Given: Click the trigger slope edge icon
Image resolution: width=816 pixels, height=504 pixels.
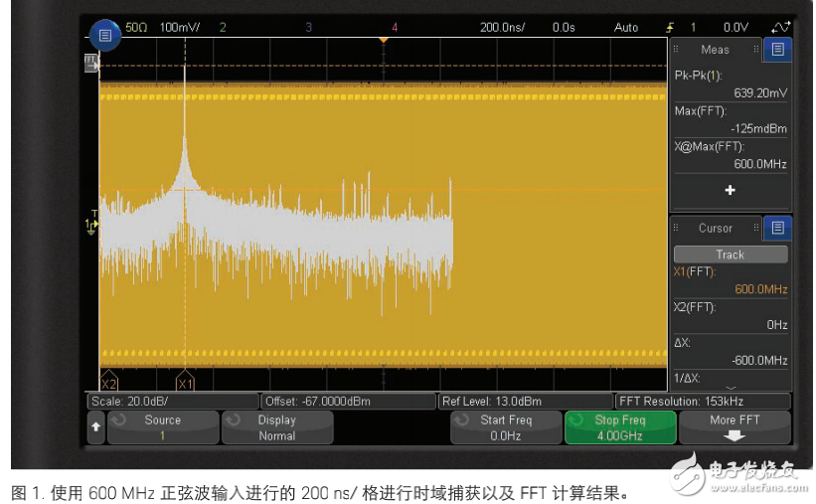Looking at the screenshot, I should (x=670, y=27).
